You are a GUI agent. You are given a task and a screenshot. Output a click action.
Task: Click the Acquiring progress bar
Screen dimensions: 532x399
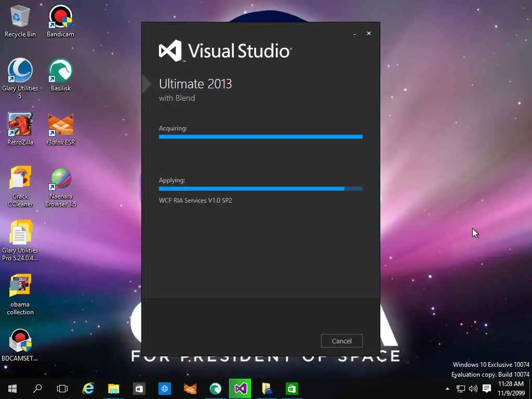pyautogui.click(x=261, y=137)
